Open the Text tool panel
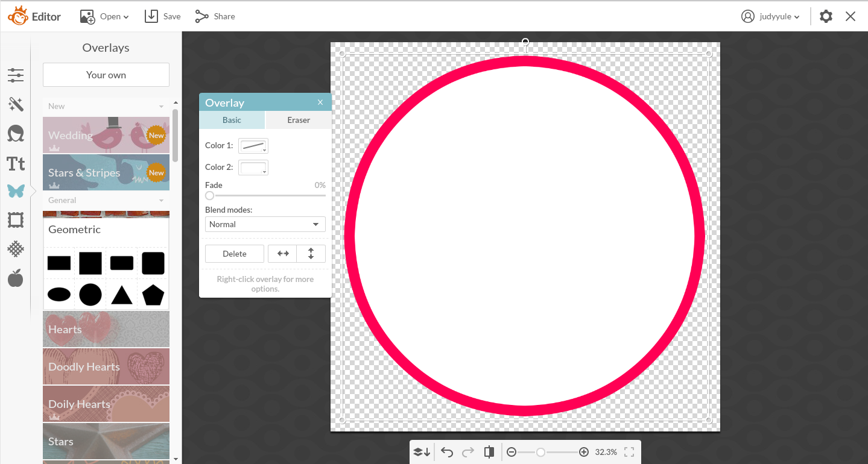The image size is (868, 464). pos(16,163)
